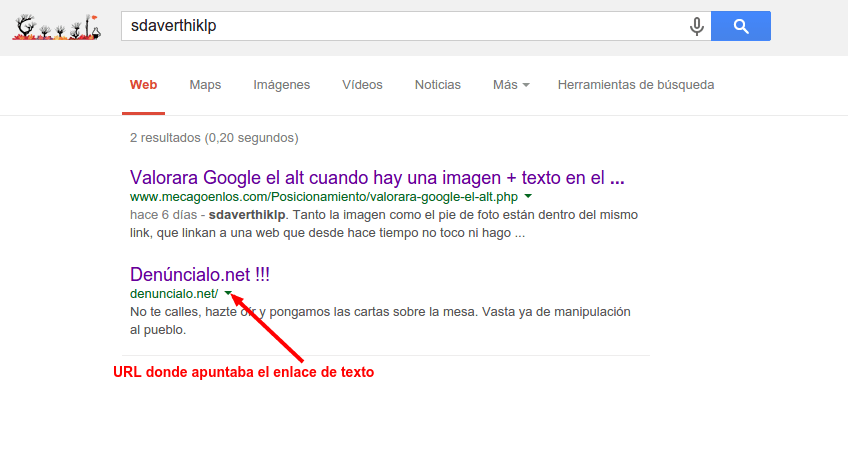The width and height of the screenshot is (848, 456).
Task: Open the Noticias tab
Action: click(438, 85)
